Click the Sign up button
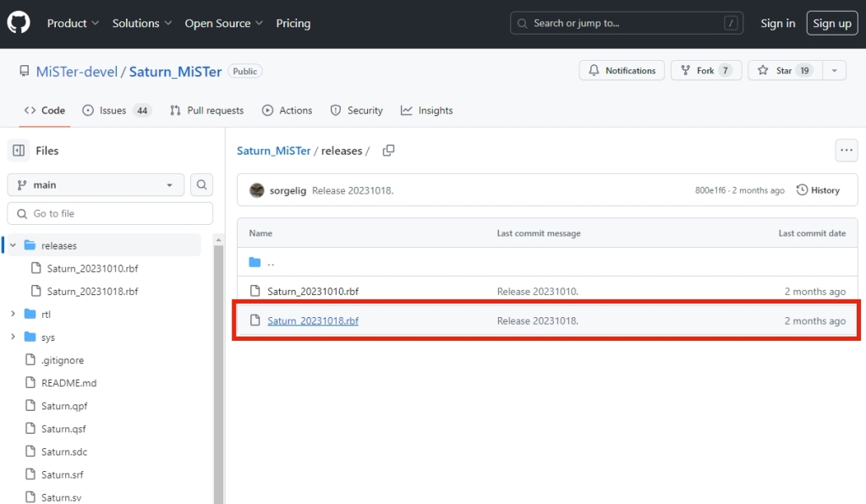Viewport: 866px width, 504px height. [x=831, y=24]
